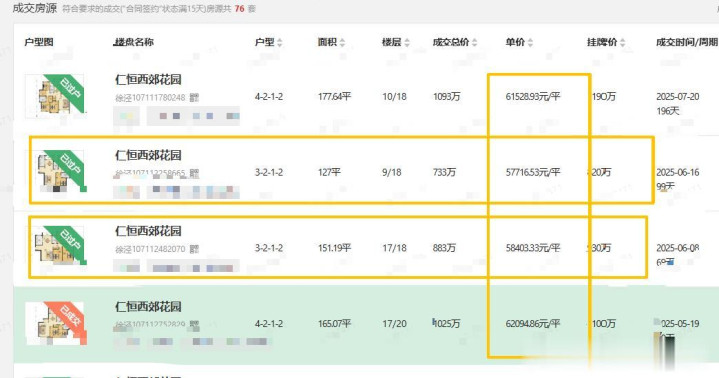Open floor plan thumbnail with 已成交 ribbon
The height and width of the screenshot is (378, 719).
point(55,323)
